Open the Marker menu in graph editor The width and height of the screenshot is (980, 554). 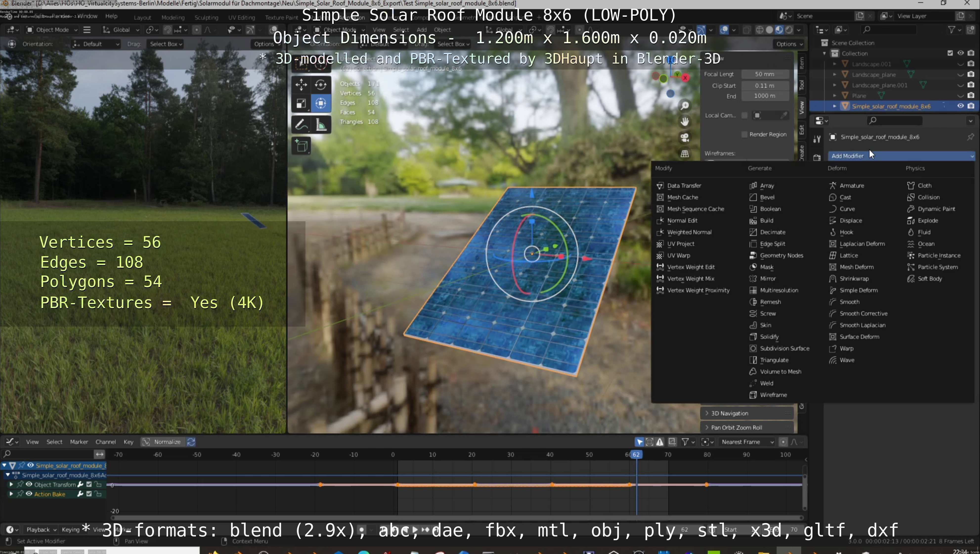pos(79,442)
